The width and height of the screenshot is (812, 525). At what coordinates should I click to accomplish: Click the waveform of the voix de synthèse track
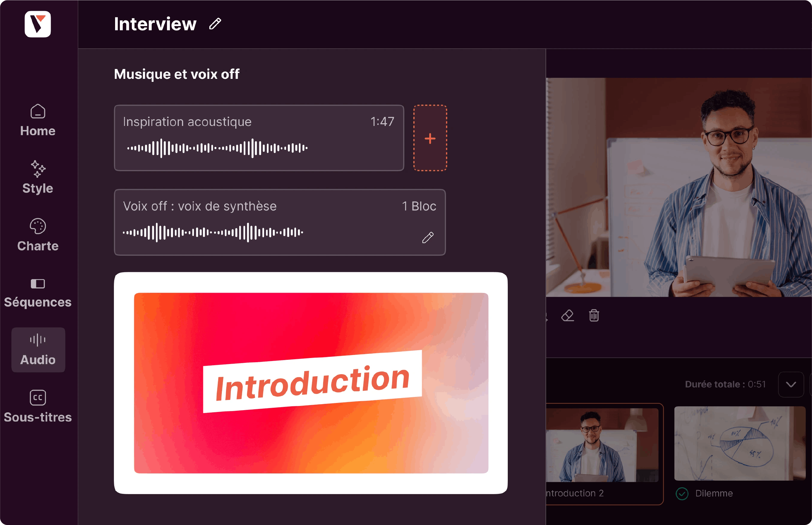[213, 232]
